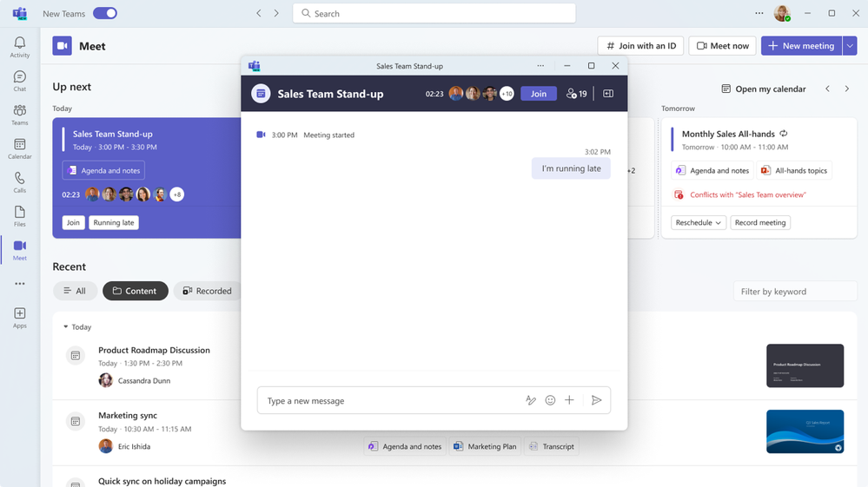Select Meet in the left sidebar

[19, 250]
